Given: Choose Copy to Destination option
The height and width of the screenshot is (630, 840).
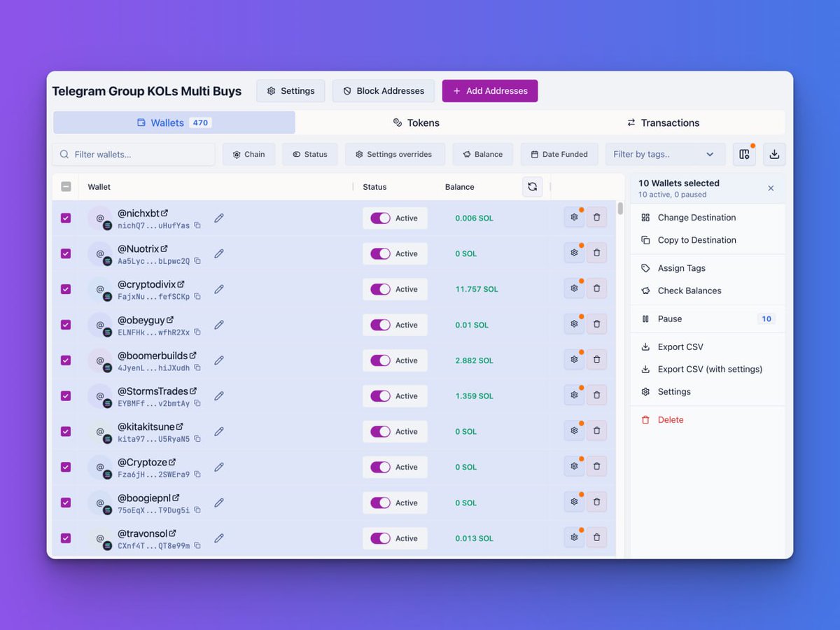Looking at the screenshot, I should tap(708, 240).
